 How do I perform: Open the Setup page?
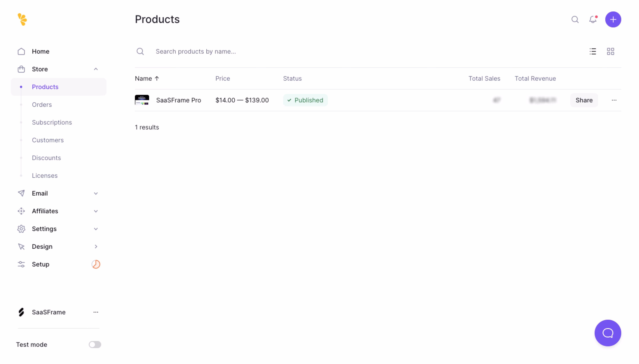tap(40, 264)
